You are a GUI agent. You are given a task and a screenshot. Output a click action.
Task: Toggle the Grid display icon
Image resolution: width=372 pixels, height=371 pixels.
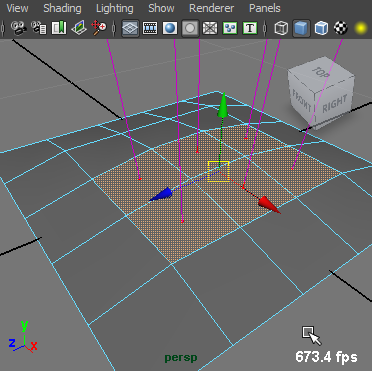point(130,28)
